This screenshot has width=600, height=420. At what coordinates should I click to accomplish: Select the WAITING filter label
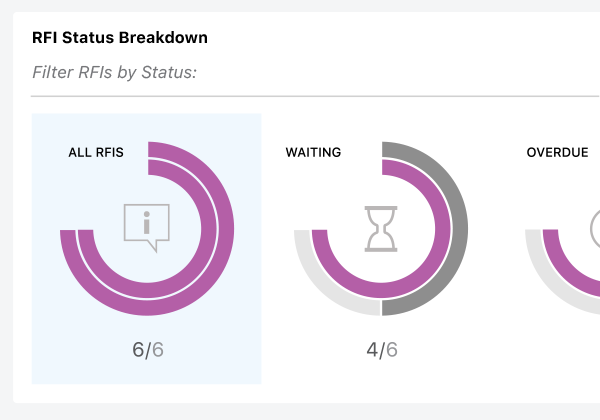click(x=313, y=152)
